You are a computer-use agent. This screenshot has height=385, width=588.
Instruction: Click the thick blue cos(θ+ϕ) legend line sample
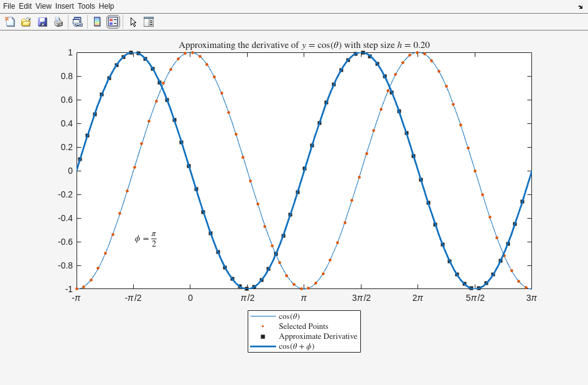263,346
